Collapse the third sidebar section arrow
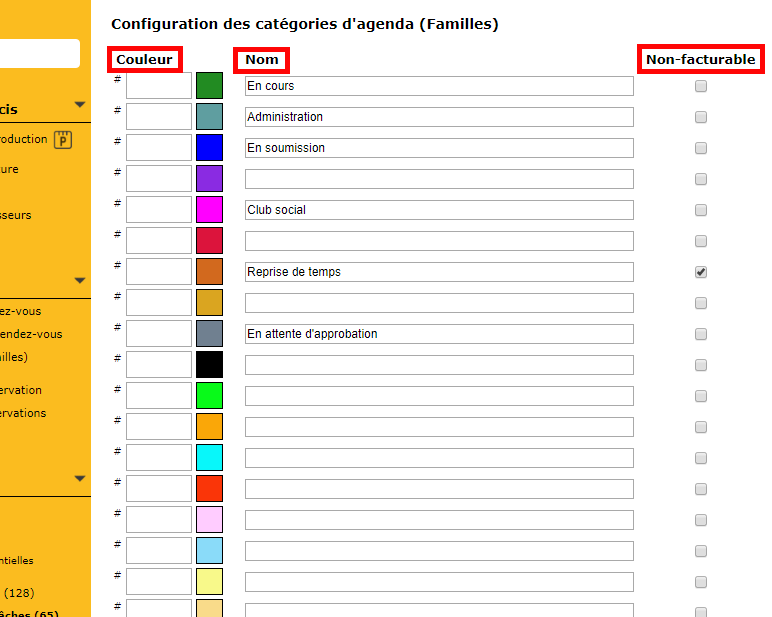772x617 pixels. (80, 479)
